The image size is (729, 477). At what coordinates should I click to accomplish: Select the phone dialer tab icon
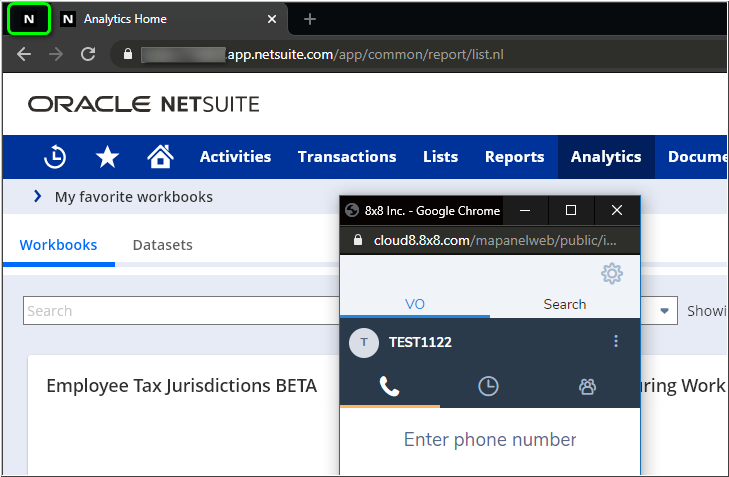390,386
